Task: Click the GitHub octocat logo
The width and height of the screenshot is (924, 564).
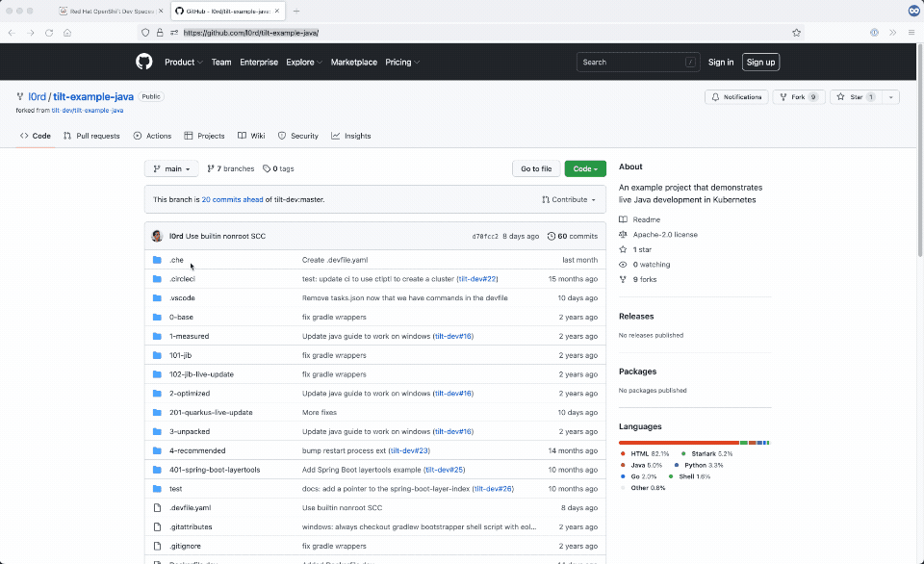Action: (143, 62)
